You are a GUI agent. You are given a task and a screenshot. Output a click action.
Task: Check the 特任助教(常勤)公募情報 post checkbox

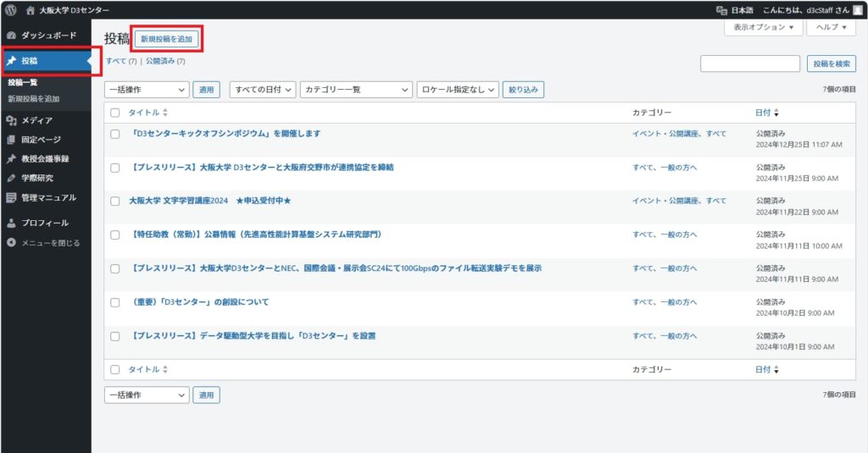coord(114,235)
